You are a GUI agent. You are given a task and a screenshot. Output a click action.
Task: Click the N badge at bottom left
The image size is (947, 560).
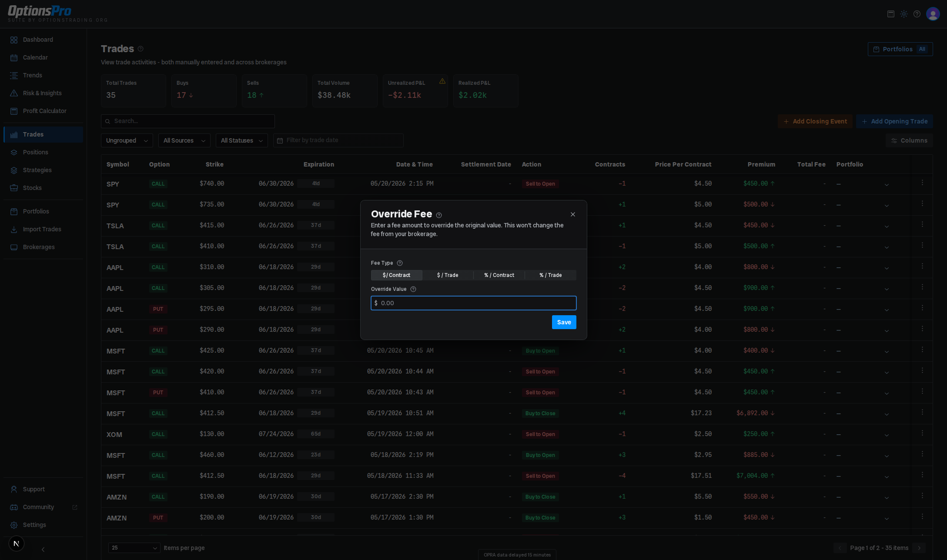17,543
